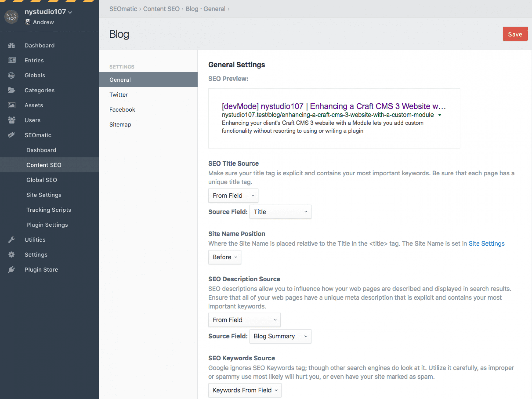Open the Site Name Position 'Before' dropdown
This screenshot has width=532, height=399.
coord(224,257)
